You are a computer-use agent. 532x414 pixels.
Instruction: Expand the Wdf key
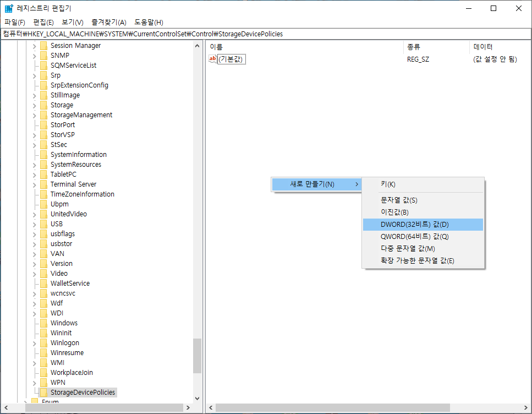click(x=34, y=304)
